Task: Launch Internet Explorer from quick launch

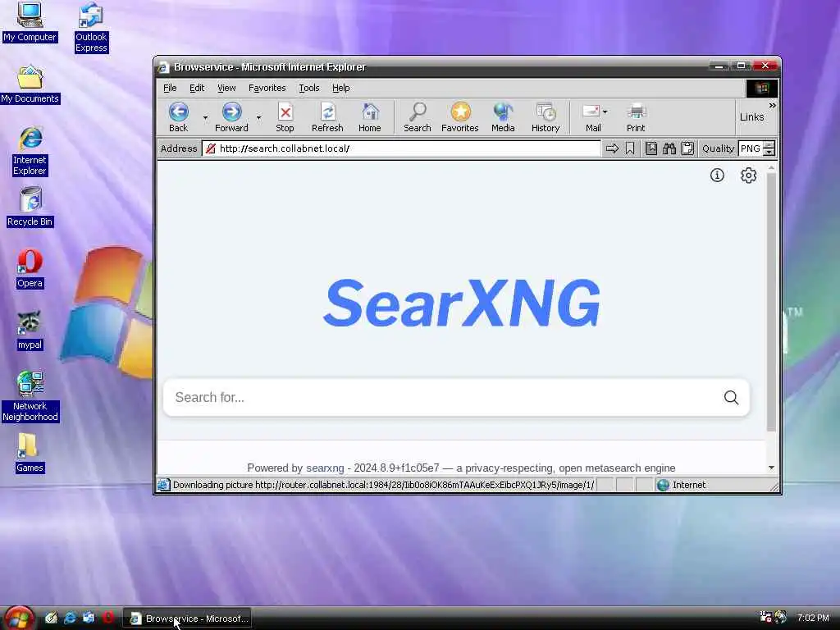Action: click(70, 618)
